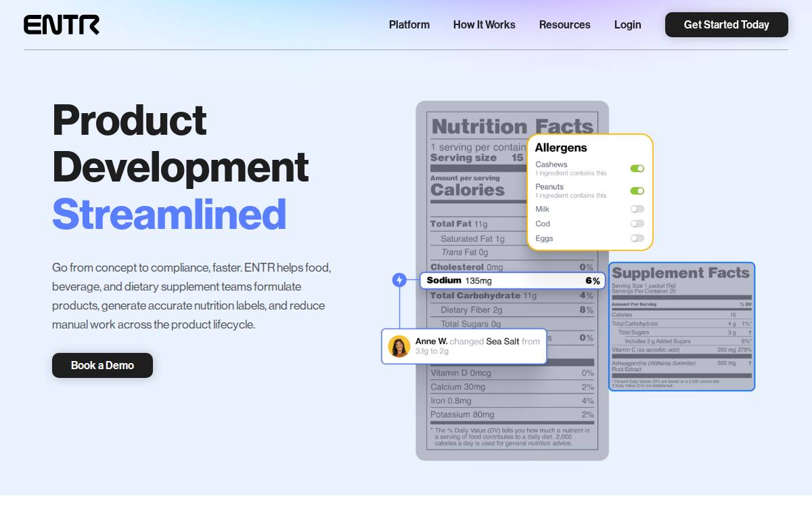The width and height of the screenshot is (812, 508).
Task: Click the Total Carbohydrate 11g row
Action: (x=512, y=295)
